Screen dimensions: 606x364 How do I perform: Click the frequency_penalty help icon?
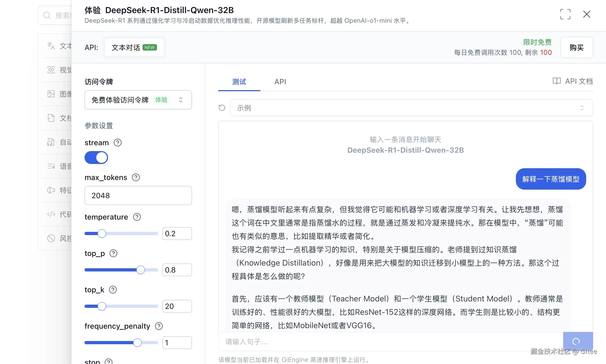159,326
